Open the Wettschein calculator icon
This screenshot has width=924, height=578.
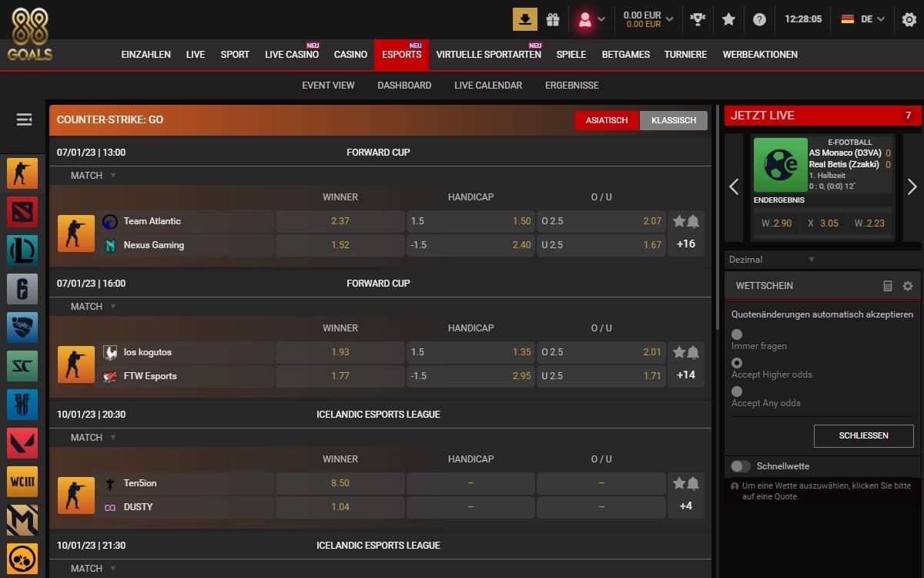[888, 286]
